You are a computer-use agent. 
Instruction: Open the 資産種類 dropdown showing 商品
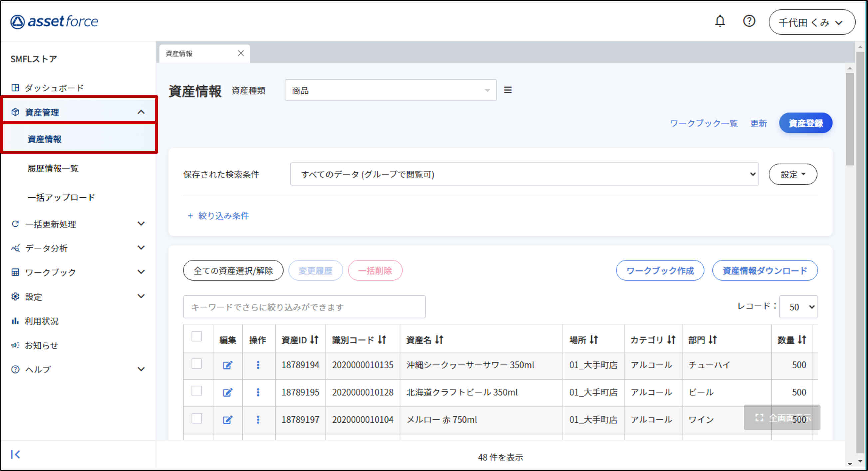tap(390, 90)
